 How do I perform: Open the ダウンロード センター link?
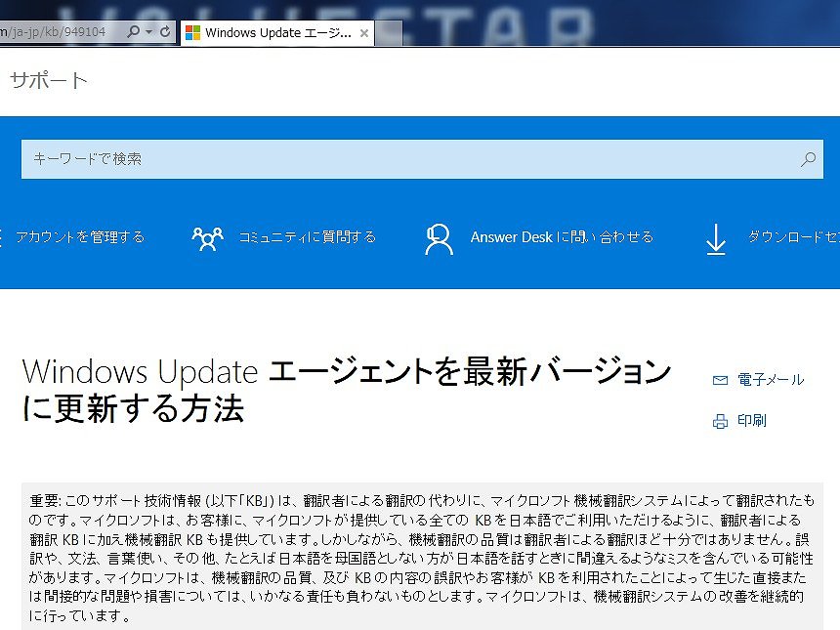pyautogui.click(x=793, y=236)
